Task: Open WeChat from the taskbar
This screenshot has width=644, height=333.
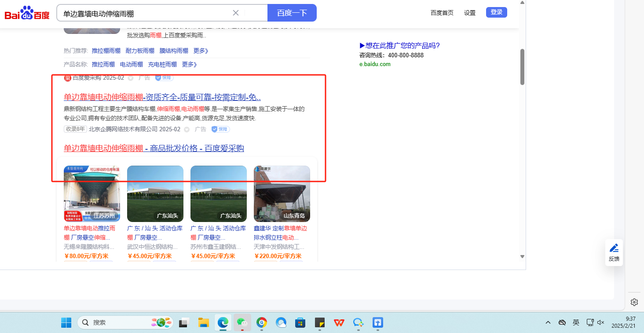Action: pos(241,322)
